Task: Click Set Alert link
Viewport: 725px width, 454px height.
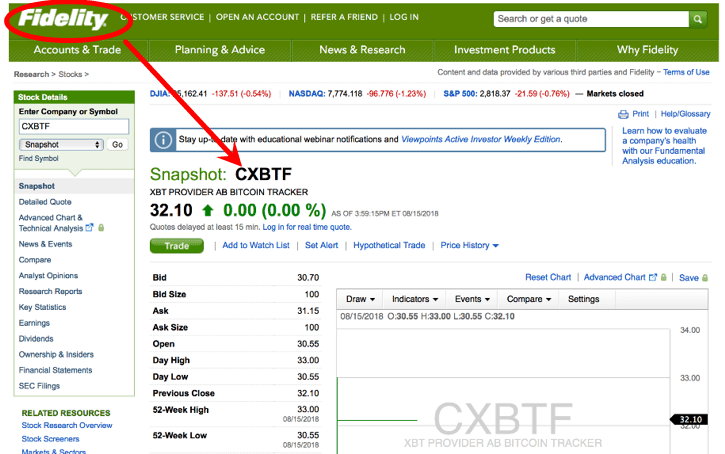Action: pyautogui.click(x=321, y=245)
